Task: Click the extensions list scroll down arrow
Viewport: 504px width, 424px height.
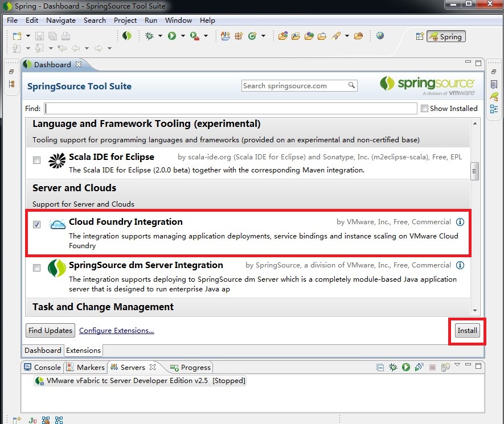Action: [x=475, y=310]
